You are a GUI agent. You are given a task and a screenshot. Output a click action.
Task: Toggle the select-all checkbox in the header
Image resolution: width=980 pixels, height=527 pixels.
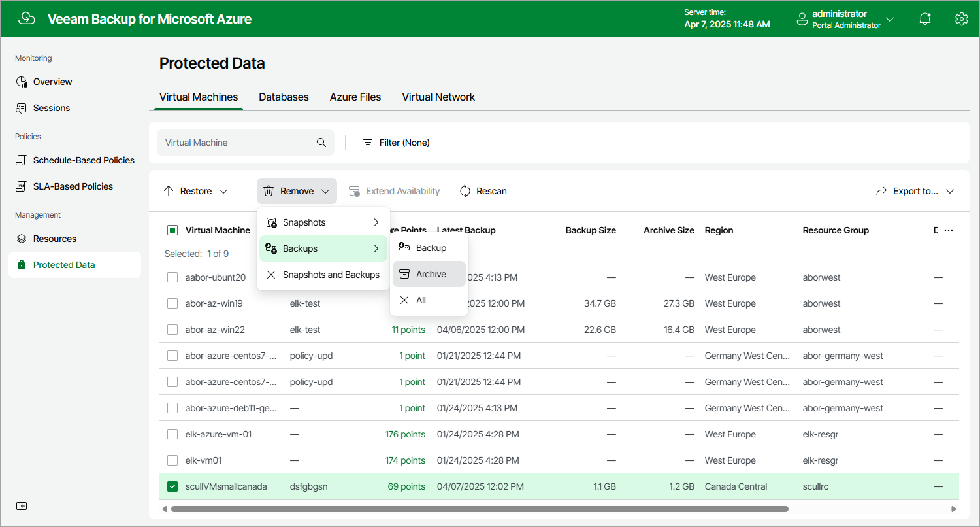(x=172, y=230)
